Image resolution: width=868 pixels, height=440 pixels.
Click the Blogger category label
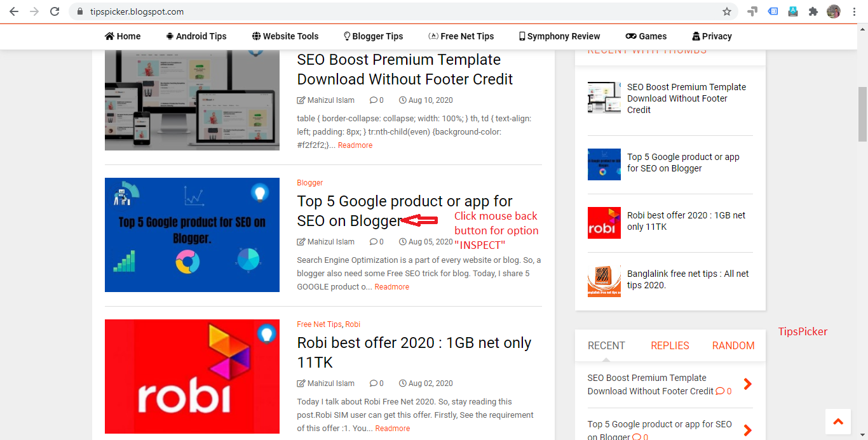click(x=310, y=183)
